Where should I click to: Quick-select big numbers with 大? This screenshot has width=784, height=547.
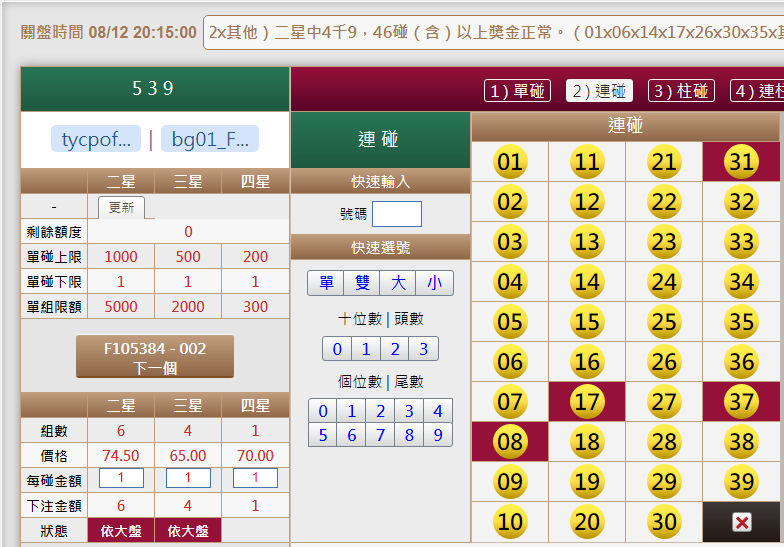click(x=398, y=283)
